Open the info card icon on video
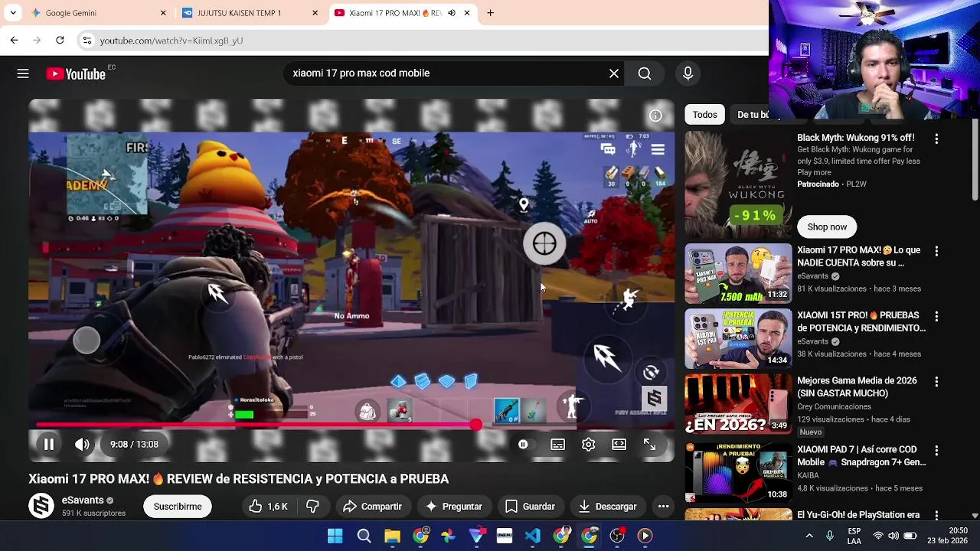The image size is (980, 551). (x=655, y=116)
